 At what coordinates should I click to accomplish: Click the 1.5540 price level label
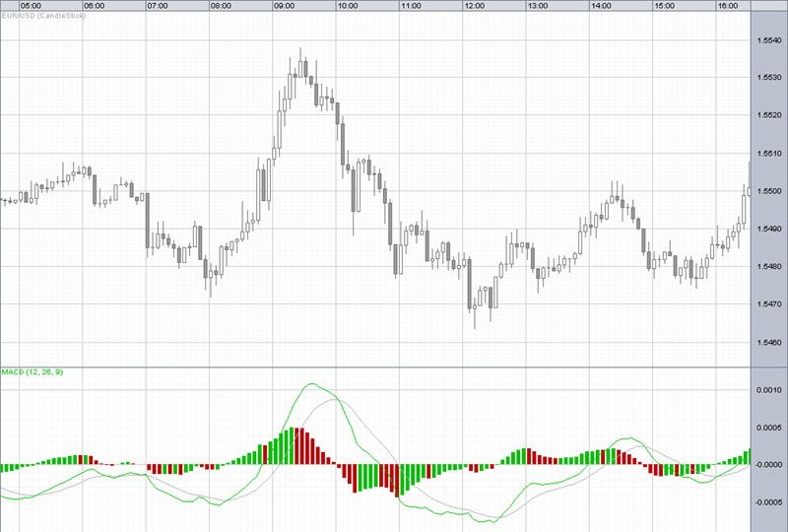(x=769, y=39)
